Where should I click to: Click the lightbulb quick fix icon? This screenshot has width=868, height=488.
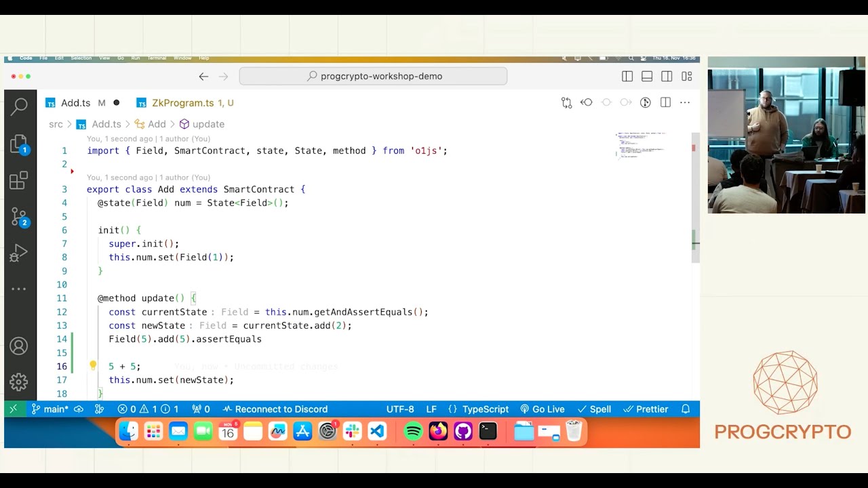93,366
